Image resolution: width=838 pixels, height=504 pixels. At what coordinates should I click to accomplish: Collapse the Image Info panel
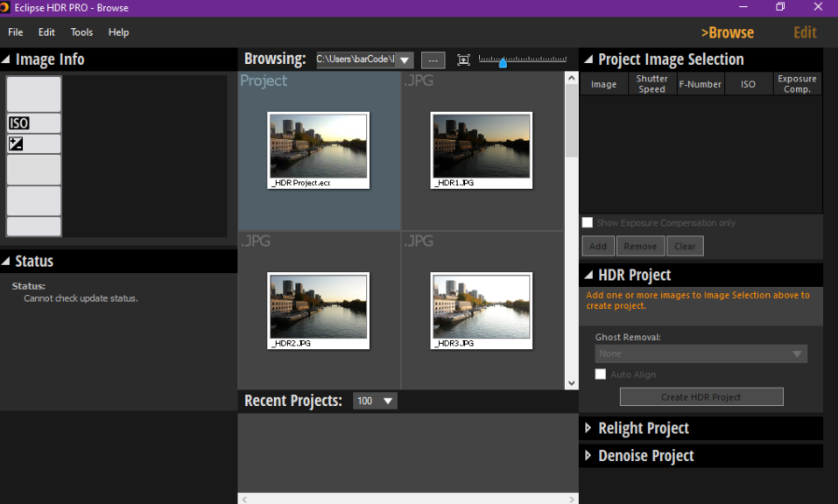click(x=6, y=59)
